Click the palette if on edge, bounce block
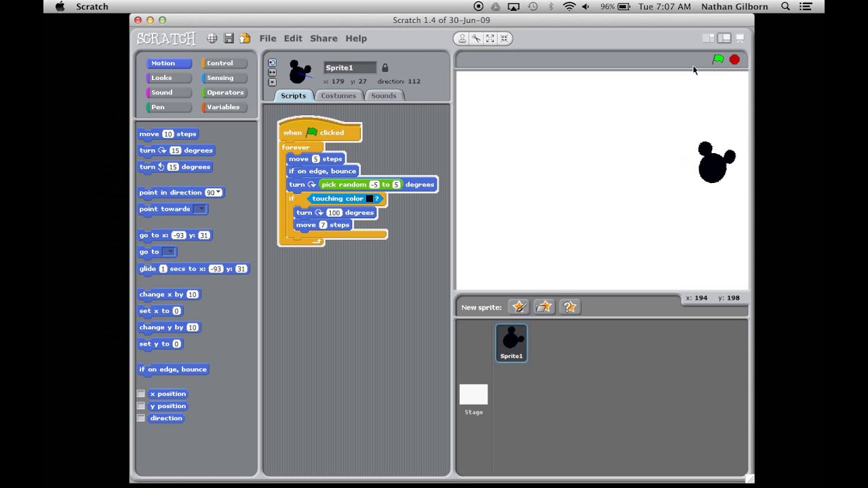Image resolution: width=868 pixels, height=488 pixels. (x=173, y=369)
